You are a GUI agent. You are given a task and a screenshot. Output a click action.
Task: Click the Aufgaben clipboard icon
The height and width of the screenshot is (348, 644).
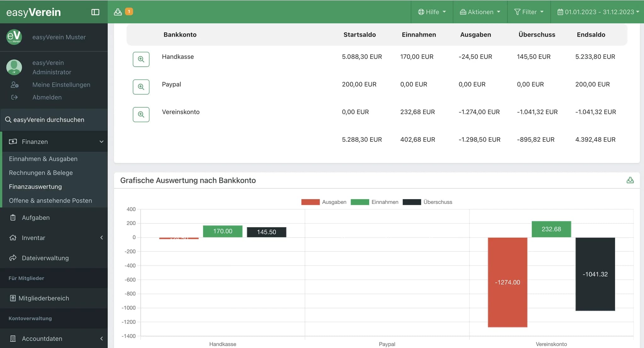pyautogui.click(x=13, y=217)
